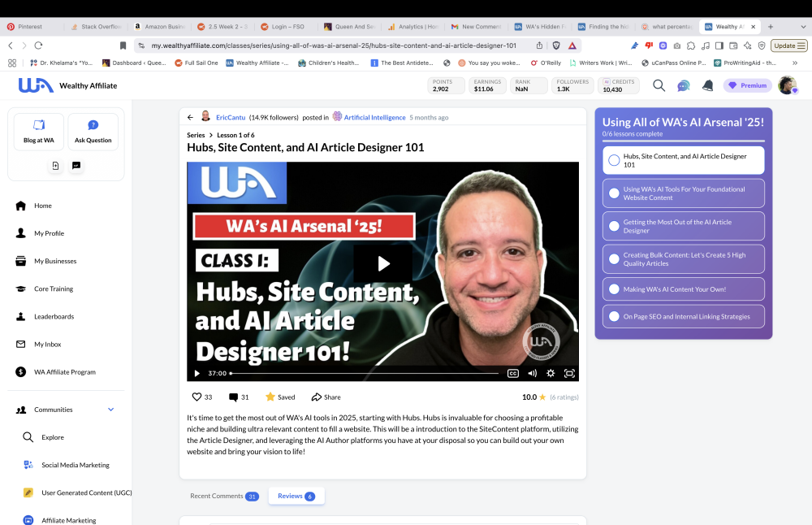Collapse the Communities section chevron
This screenshot has width=812, height=525.
point(110,410)
